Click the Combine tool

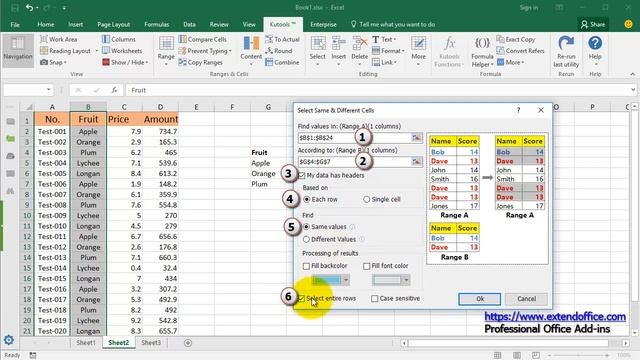pyautogui.click(x=282, y=62)
